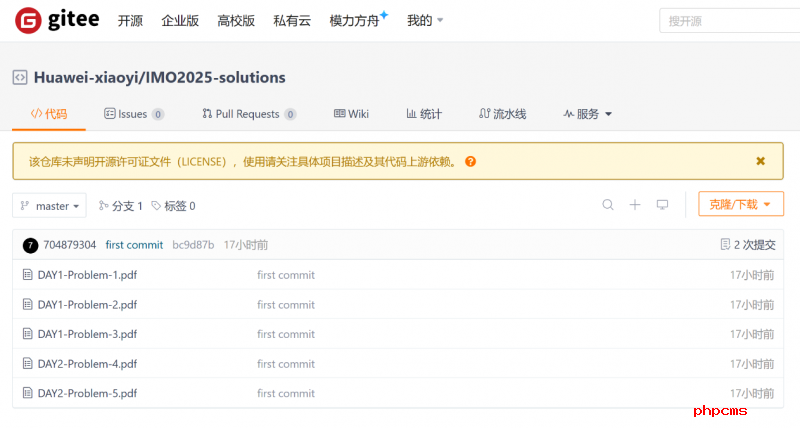This screenshot has height=428, width=800.
Task: Open the latest 'first commit' message link in header row
Action: pos(134,245)
